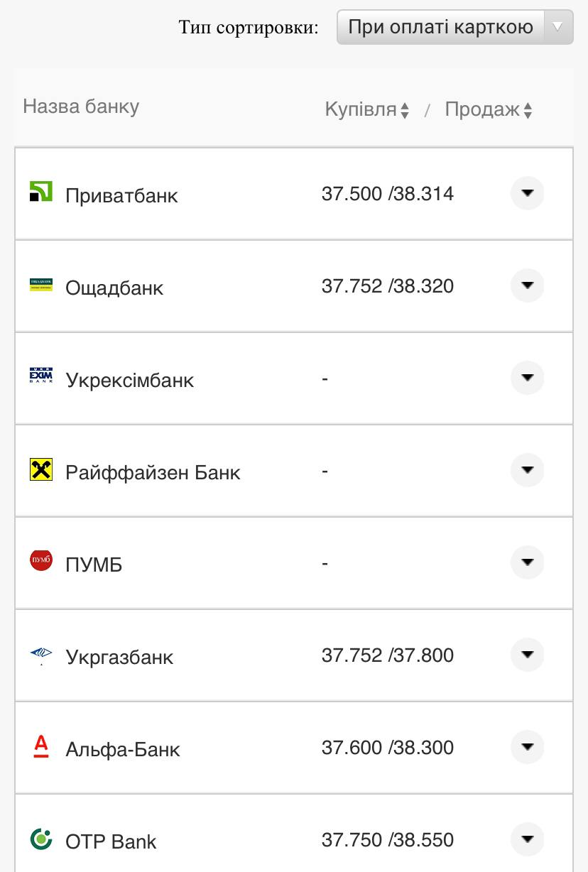Expand Укргазбанк exchange rate details

[x=527, y=655]
